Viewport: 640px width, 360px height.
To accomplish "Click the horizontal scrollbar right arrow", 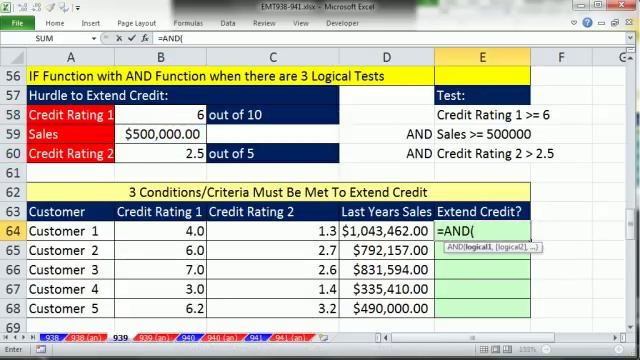I will (615, 338).
